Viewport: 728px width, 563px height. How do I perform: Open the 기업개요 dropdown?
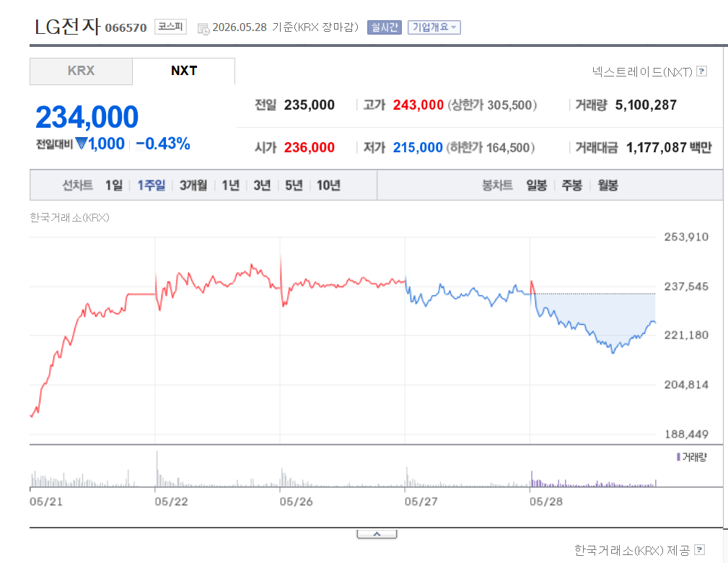(x=434, y=27)
